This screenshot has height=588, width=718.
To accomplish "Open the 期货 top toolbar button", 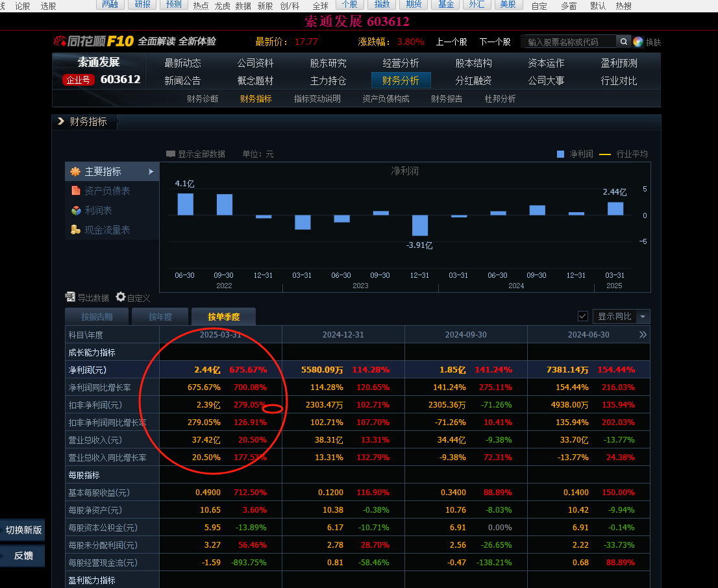I will click(x=414, y=5).
